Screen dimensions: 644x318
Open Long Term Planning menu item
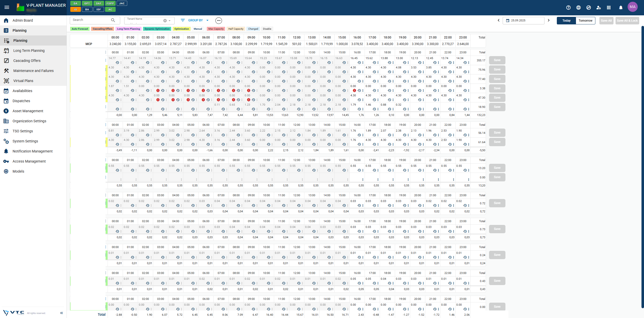[x=29, y=51]
